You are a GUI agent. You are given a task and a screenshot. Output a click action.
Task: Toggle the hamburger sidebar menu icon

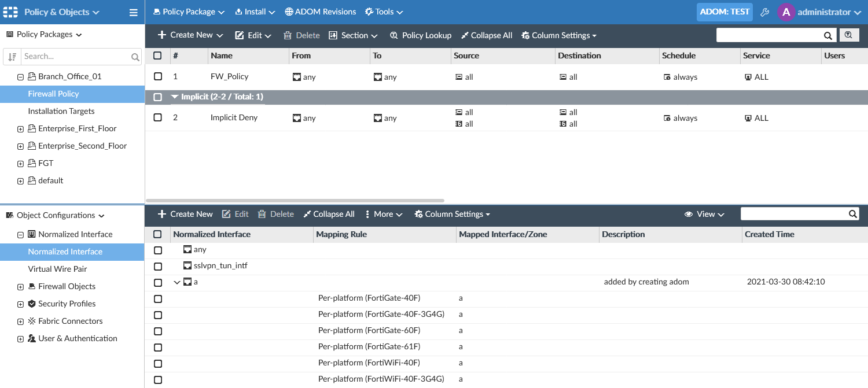pos(133,12)
